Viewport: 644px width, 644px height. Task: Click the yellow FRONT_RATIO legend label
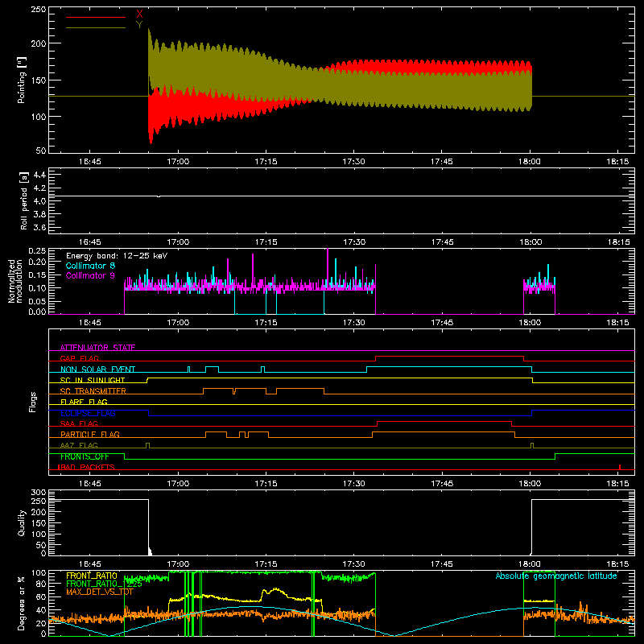(x=92, y=576)
